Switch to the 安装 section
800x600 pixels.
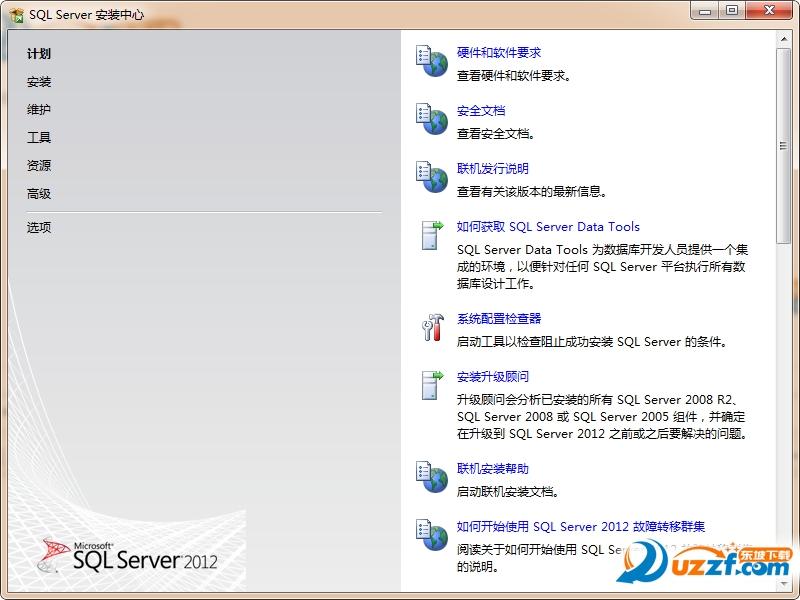39,81
